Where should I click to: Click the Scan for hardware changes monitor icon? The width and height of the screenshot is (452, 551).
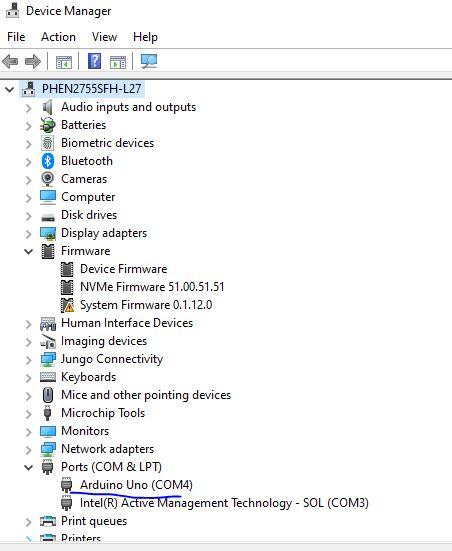(149, 61)
